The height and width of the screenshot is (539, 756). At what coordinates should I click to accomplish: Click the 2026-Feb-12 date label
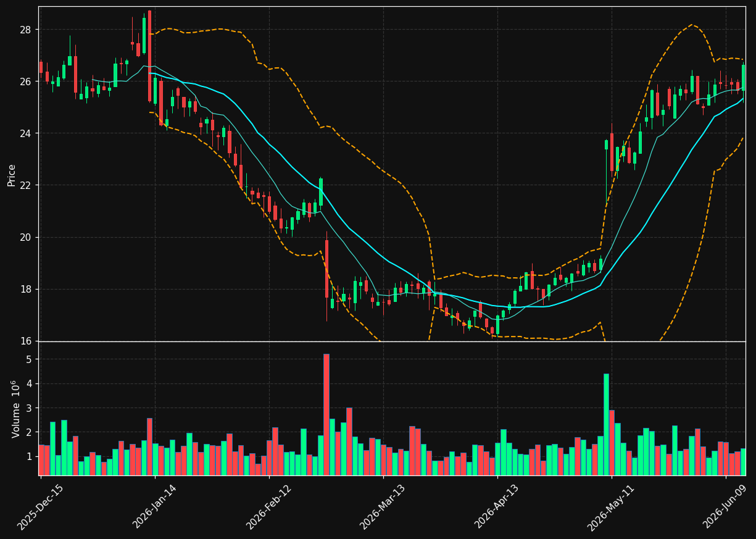(x=269, y=507)
